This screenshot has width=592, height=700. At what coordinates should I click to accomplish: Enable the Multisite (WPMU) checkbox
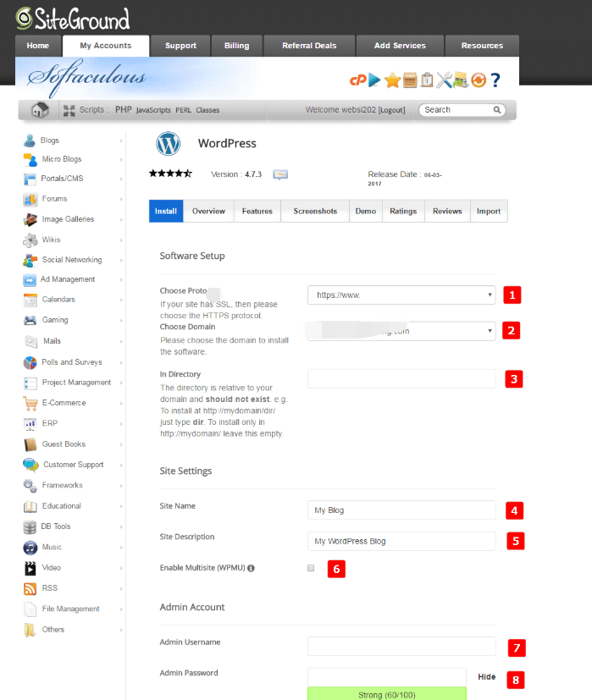tap(311, 568)
